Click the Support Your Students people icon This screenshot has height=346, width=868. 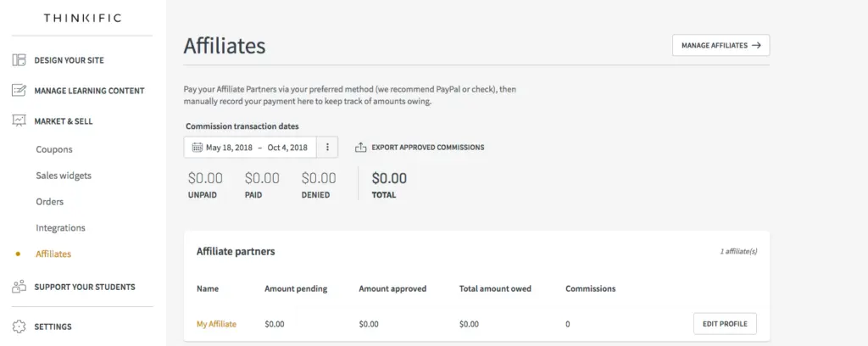[x=19, y=287]
